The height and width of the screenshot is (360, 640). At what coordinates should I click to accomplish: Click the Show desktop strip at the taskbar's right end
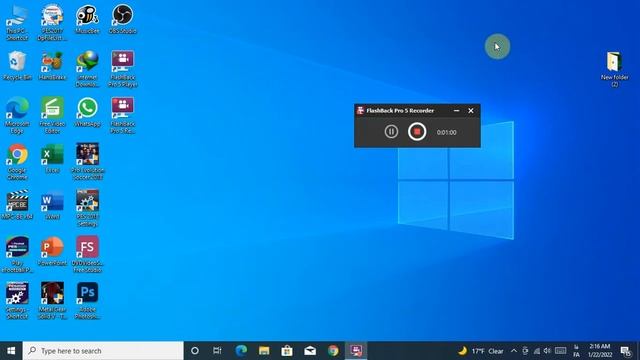(x=638, y=351)
